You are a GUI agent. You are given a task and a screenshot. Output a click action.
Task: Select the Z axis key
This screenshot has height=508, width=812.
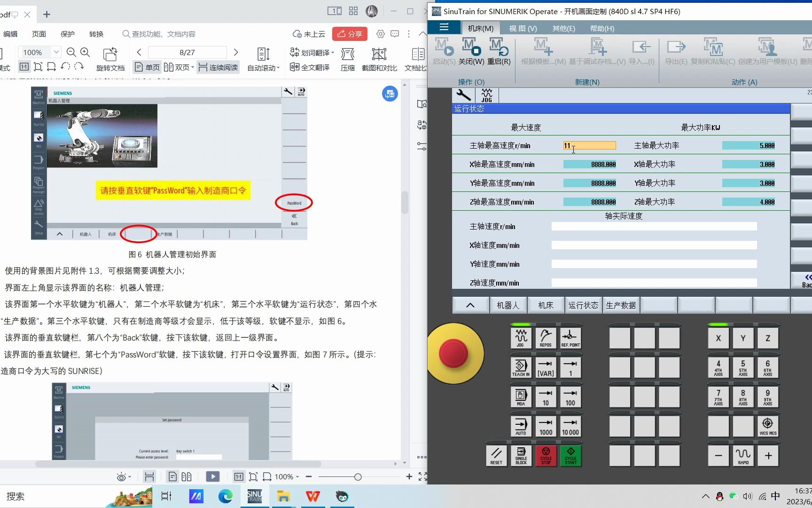[768, 338]
